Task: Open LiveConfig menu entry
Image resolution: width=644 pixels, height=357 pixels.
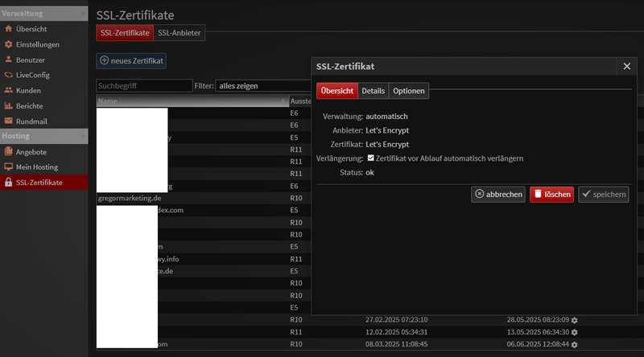Action: coord(32,75)
